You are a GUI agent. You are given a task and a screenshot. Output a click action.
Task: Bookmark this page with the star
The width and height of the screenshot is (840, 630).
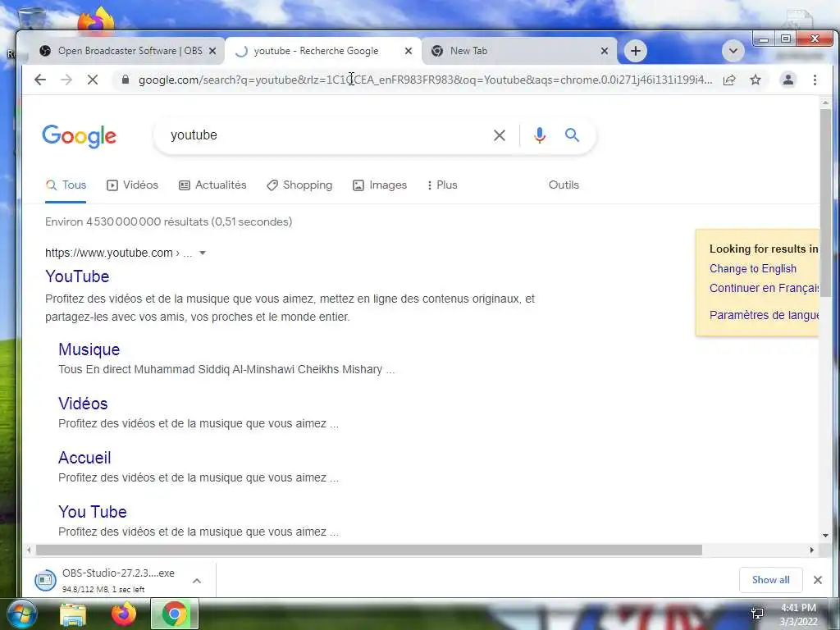756,80
